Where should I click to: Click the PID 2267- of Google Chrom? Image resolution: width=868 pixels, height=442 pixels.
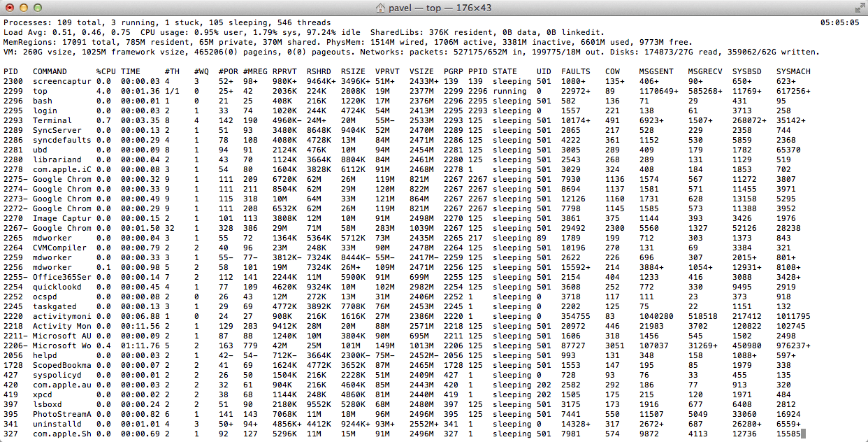point(15,228)
